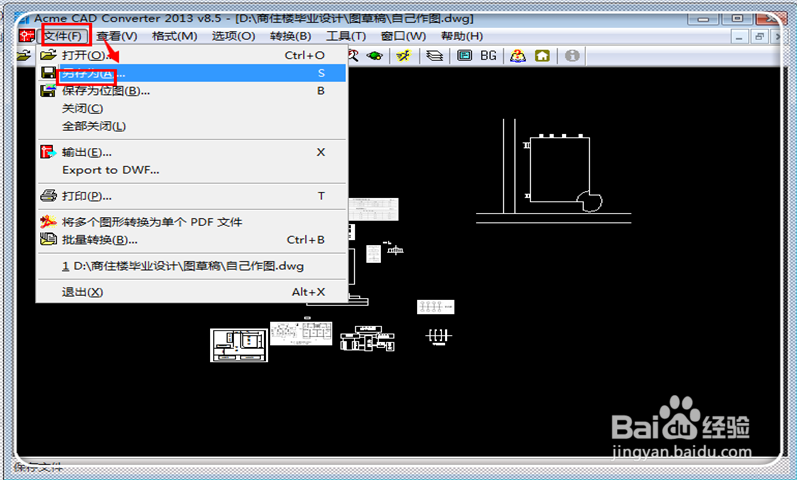Click the open folder toolbar icon

[23, 55]
